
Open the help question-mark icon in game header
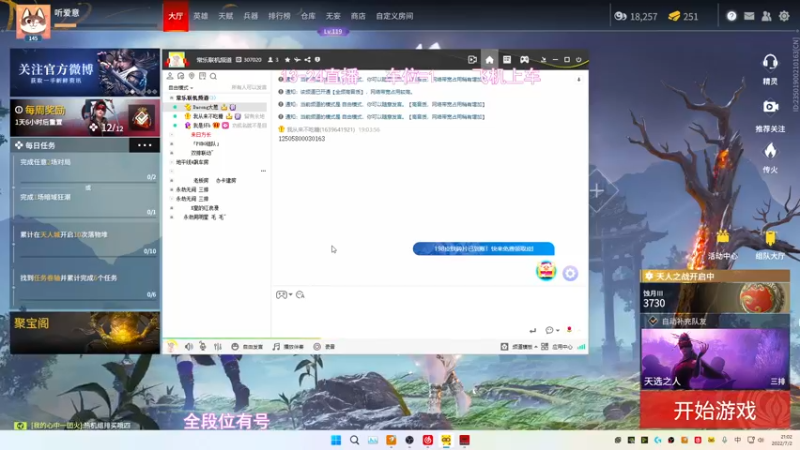tap(731, 16)
